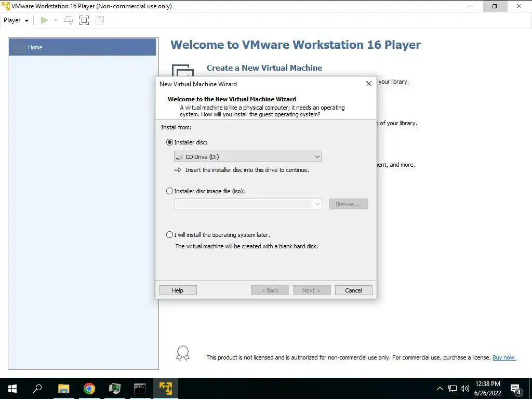Select Home in the library sidebar
The width and height of the screenshot is (532, 399).
[82, 47]
